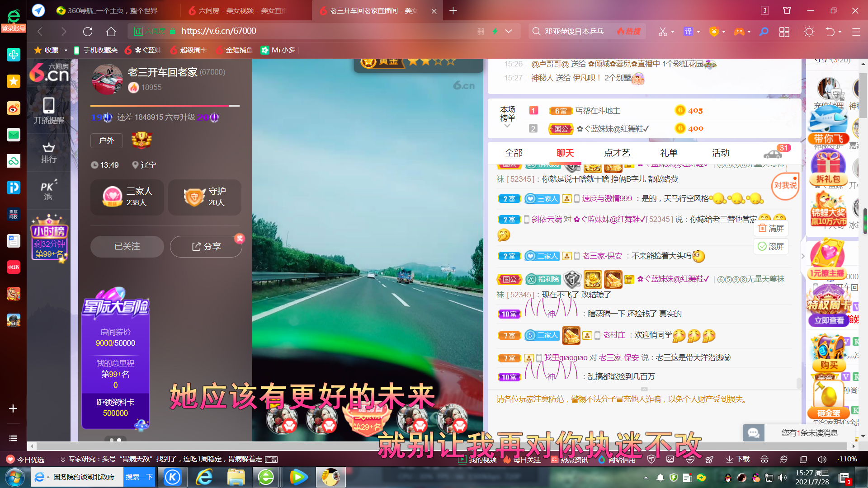Screen dimensions: 868x488
Task: Expand the right gift panel arrow
Action: pos(803,256)
